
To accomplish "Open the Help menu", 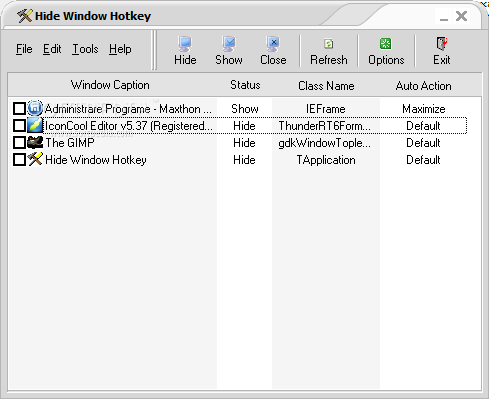I will pos(120,49).
